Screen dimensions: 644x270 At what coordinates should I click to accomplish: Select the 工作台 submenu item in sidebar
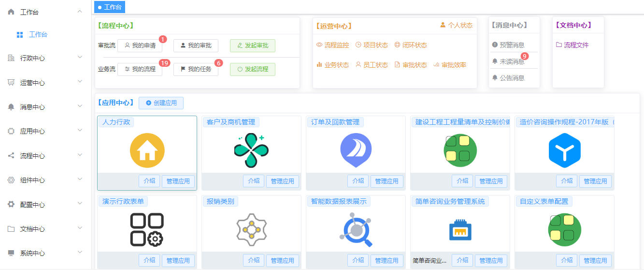(38, 35)
